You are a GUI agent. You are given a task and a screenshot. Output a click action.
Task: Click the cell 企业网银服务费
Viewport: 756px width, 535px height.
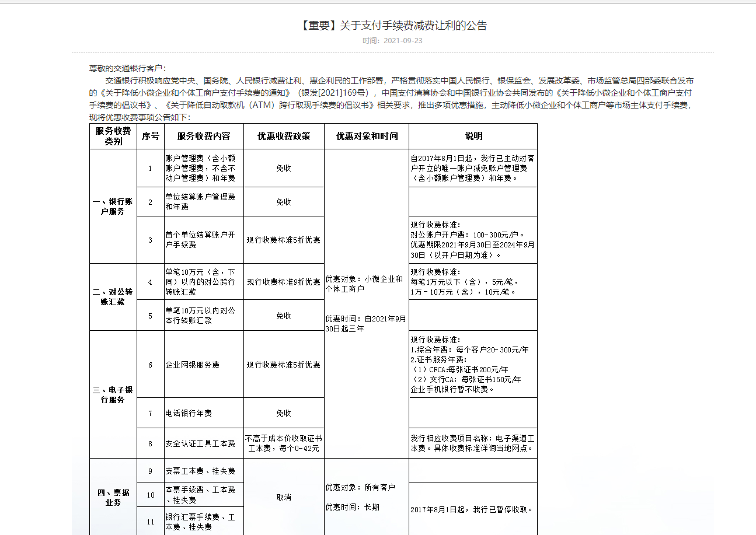pyautogui.click(x=204, y=365)
